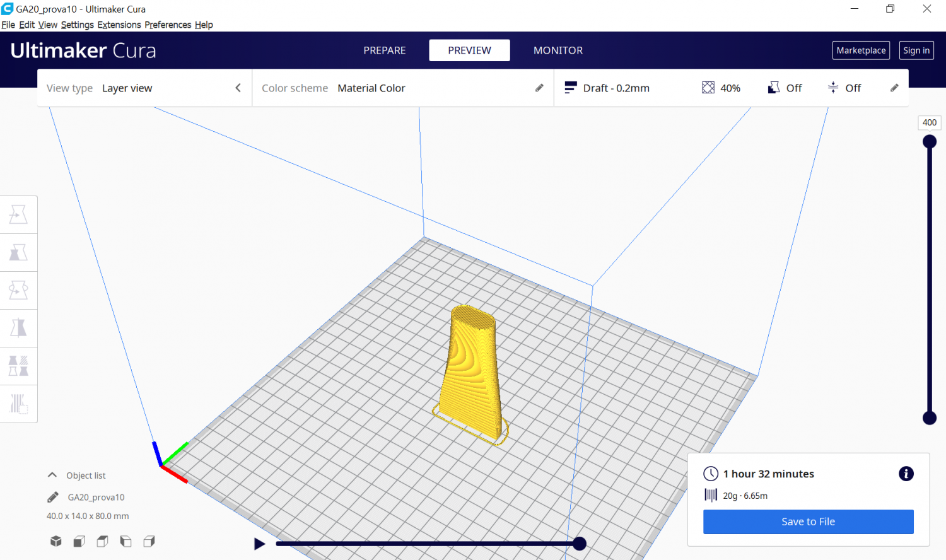Open the Edit menu
Viewport: 946px width, 560px height.
click(27, 25)
